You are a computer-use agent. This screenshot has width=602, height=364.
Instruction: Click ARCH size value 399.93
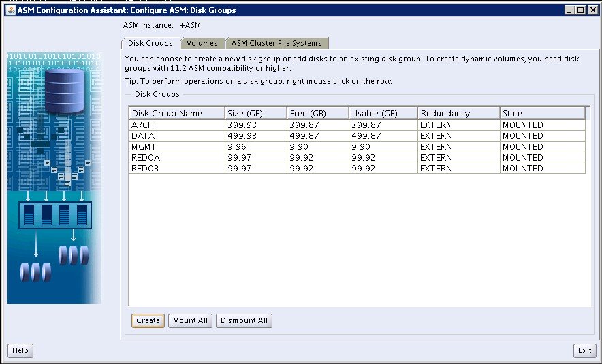click(x=242, y=125)
